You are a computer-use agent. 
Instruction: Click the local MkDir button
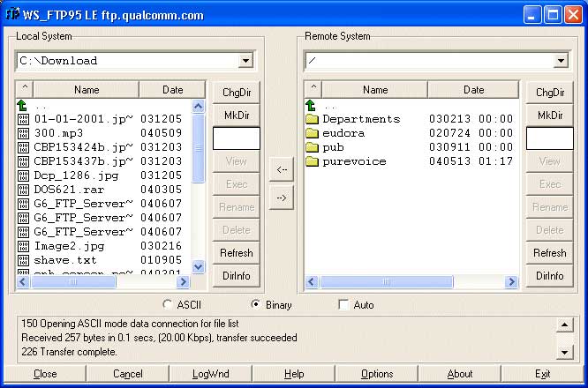pyautogui.click(x=237, y=116)
